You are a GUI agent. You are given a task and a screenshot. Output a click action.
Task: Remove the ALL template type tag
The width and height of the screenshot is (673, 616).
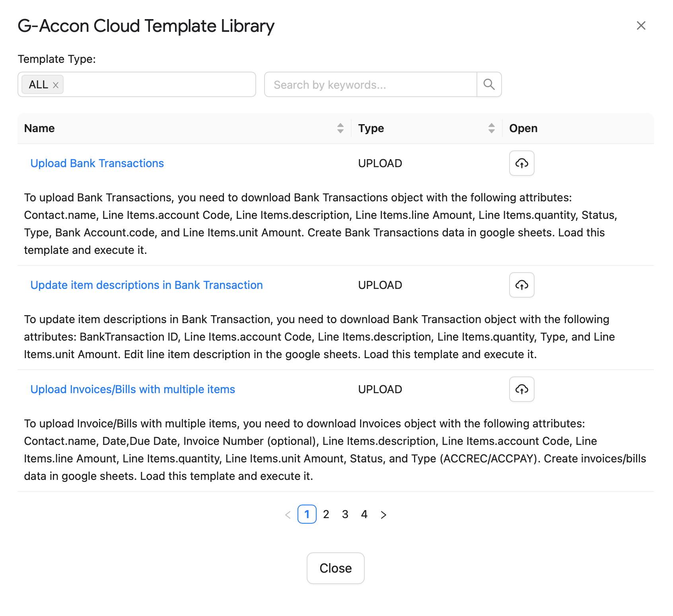[x=56, y=85]
